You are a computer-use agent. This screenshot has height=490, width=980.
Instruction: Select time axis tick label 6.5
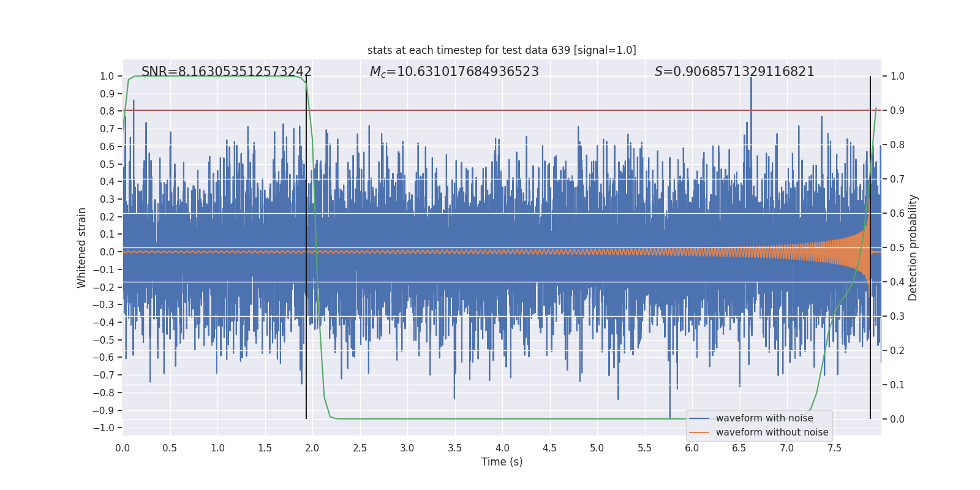pyautogui.click(x=739, y=448)
